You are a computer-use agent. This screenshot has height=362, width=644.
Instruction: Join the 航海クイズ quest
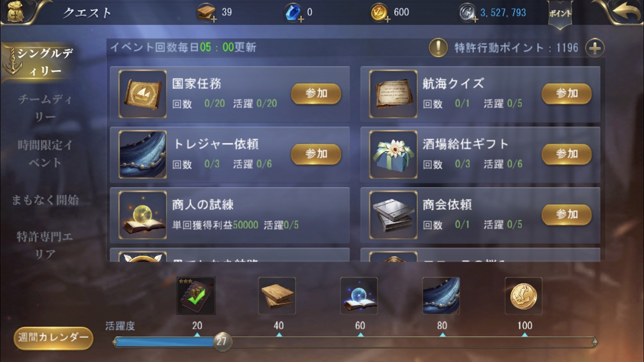pos(567,94)
